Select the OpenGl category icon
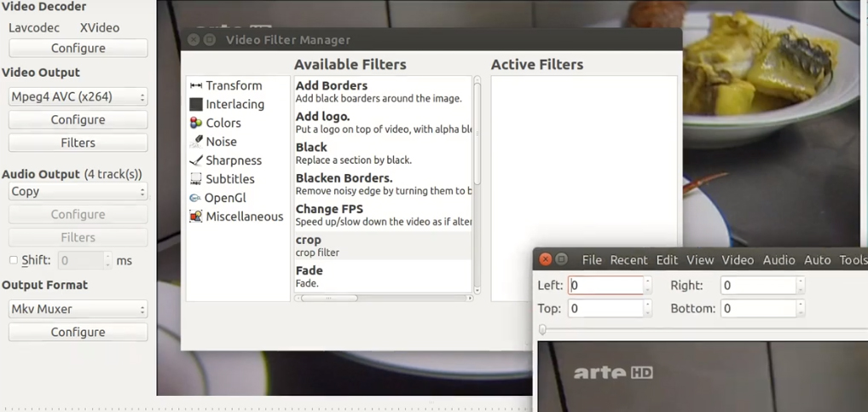 (195, 198)
